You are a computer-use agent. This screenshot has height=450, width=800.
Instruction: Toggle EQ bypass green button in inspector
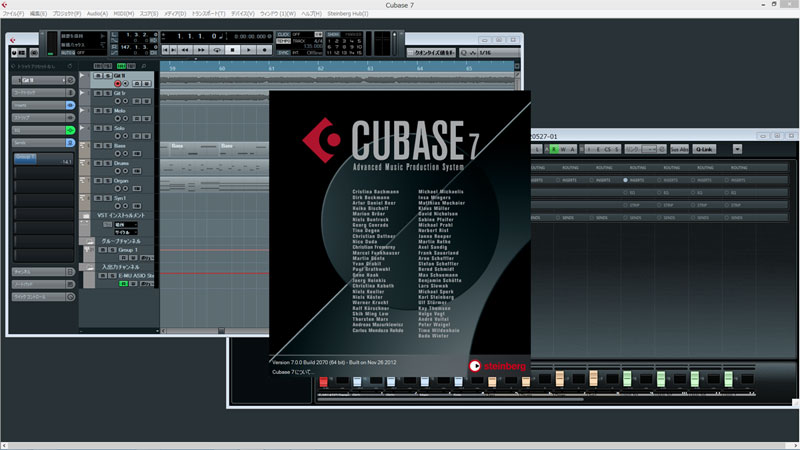(x=70, y=130)
